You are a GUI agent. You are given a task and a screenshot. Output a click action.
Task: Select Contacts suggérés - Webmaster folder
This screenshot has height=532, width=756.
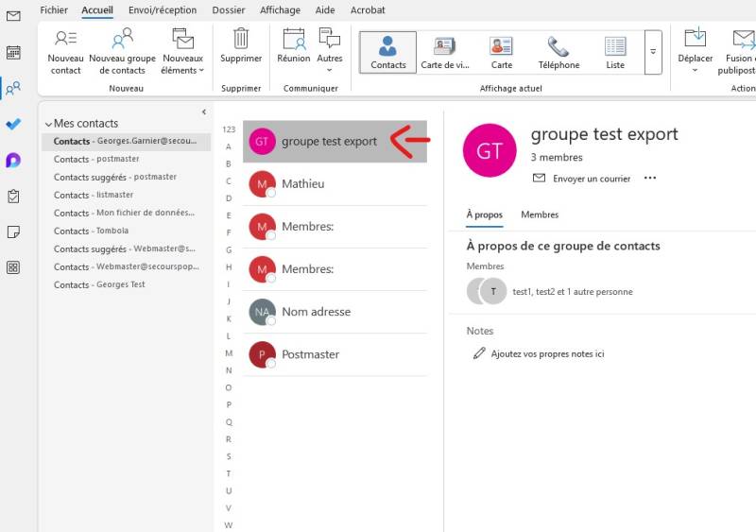127,249
